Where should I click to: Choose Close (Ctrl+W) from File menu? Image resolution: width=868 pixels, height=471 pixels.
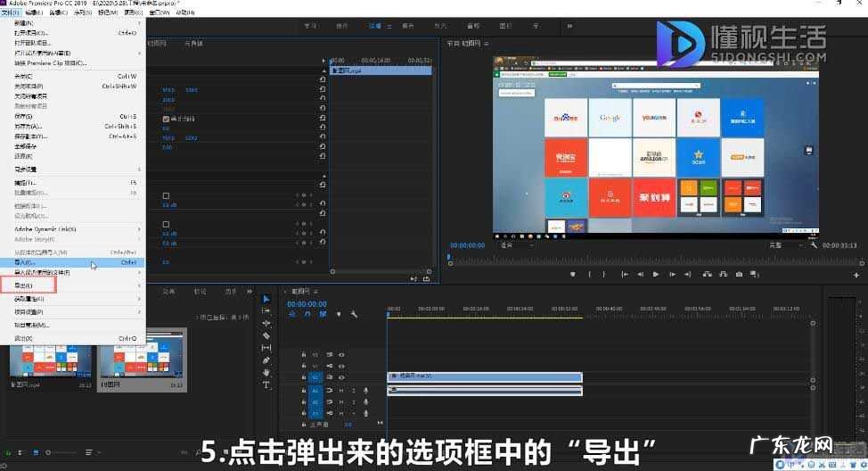pos(72,76)
